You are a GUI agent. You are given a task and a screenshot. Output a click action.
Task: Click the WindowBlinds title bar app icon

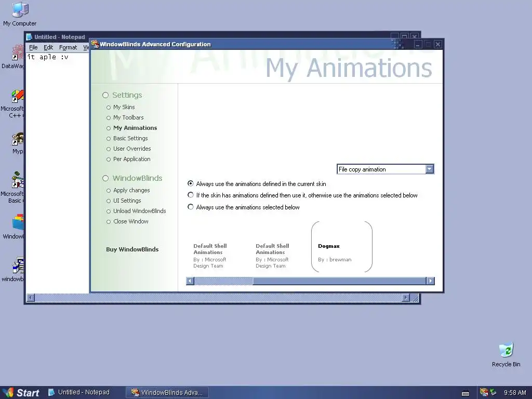pos(95,44)
